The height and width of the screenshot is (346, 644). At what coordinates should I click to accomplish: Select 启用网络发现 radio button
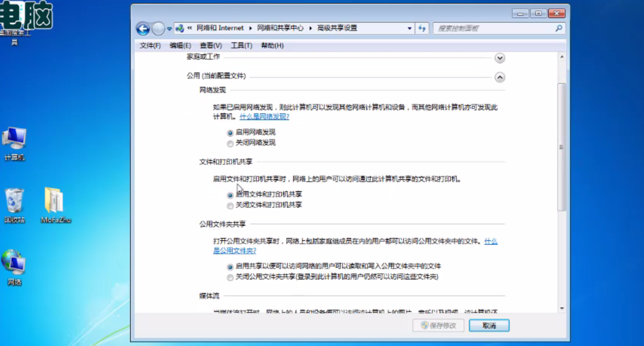(230, 133)
